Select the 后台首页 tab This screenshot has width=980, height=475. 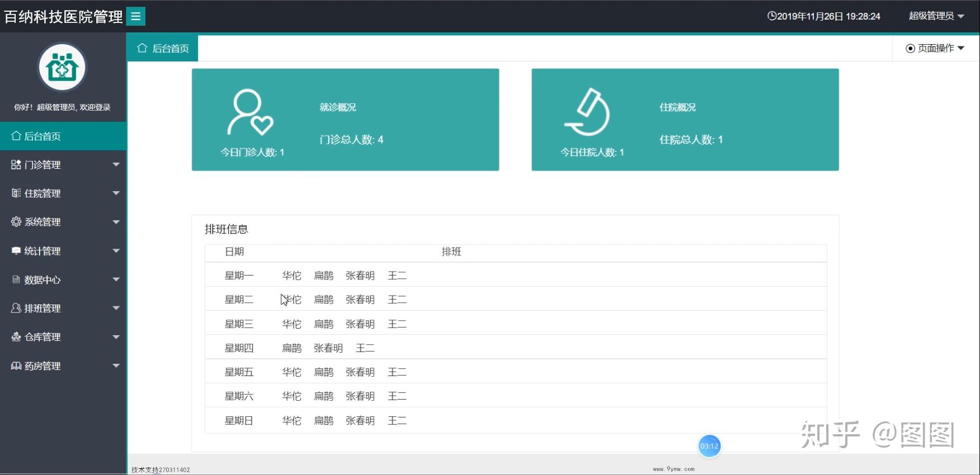click(x=163, y=49)
